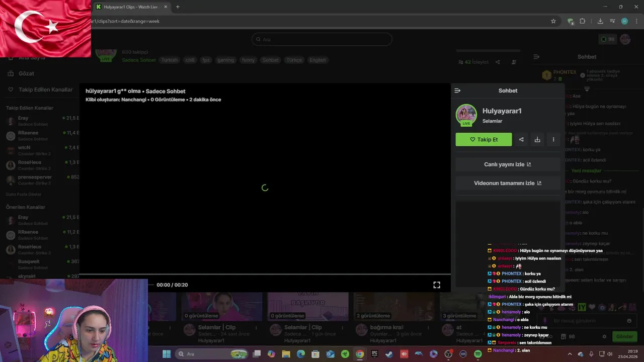Click Daha Fazla Göster in the sidebar
644x362 pixels.
(x=24, y=194)
